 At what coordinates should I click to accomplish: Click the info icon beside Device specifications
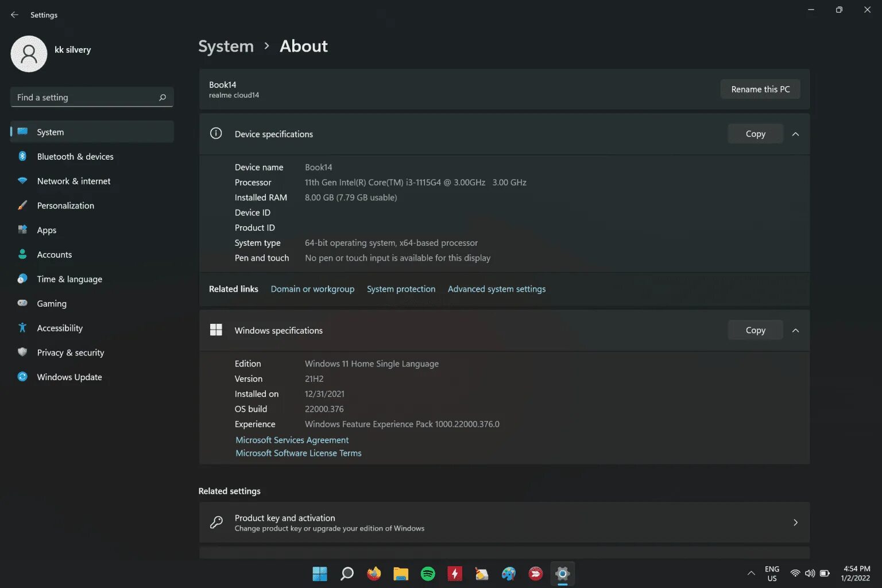click(x=216, y=134)
